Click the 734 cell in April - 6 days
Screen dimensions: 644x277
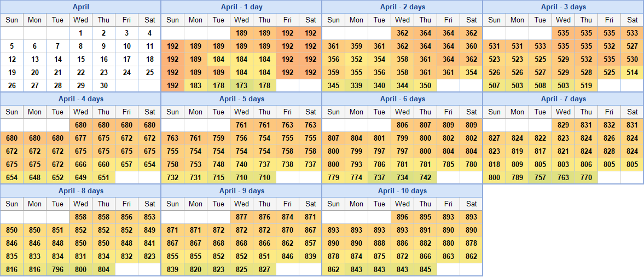point(402,178)
